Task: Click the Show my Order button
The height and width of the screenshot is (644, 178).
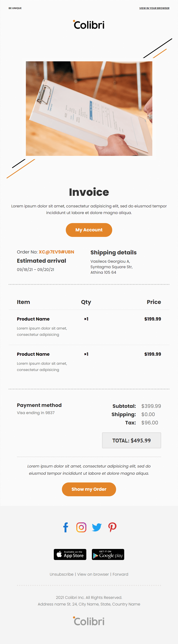Action: click(x=89, y=489)
